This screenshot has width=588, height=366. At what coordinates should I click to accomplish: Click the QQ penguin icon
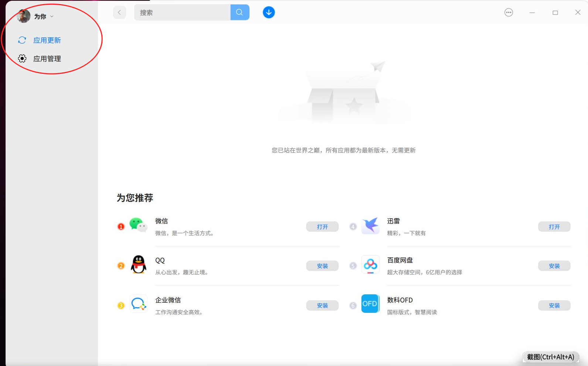tap(139, 264)
